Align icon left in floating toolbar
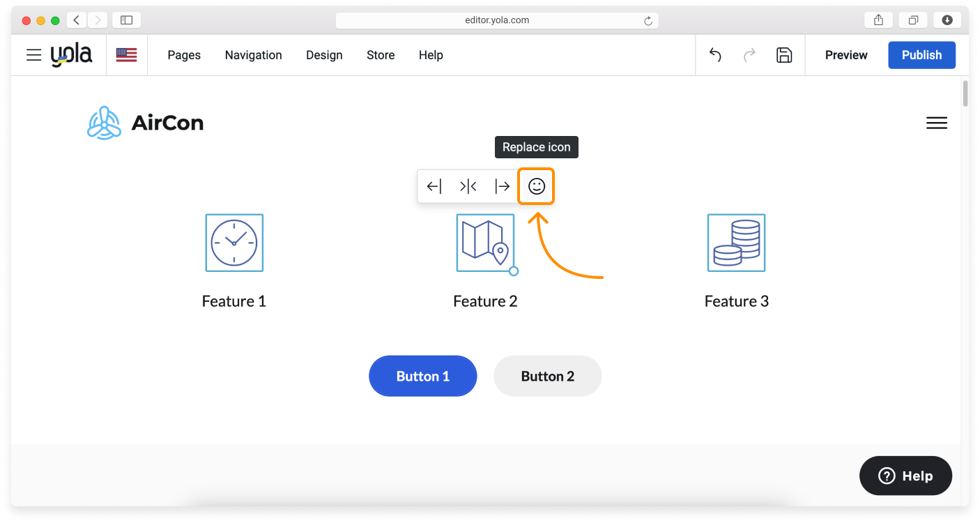 point(434,186)
